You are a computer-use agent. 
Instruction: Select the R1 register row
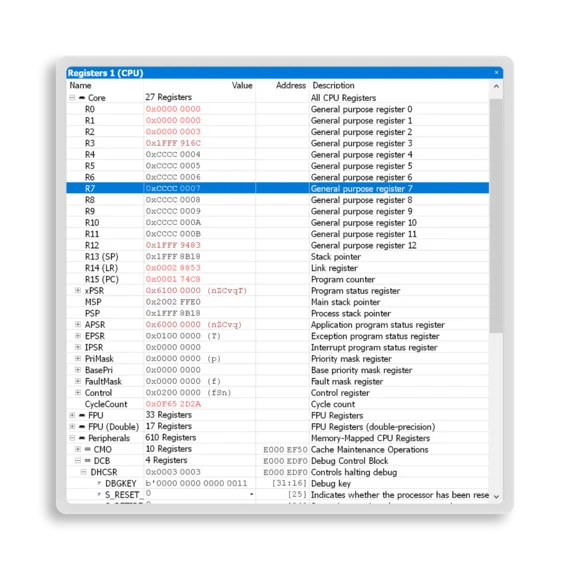click(x=278, y=120)
